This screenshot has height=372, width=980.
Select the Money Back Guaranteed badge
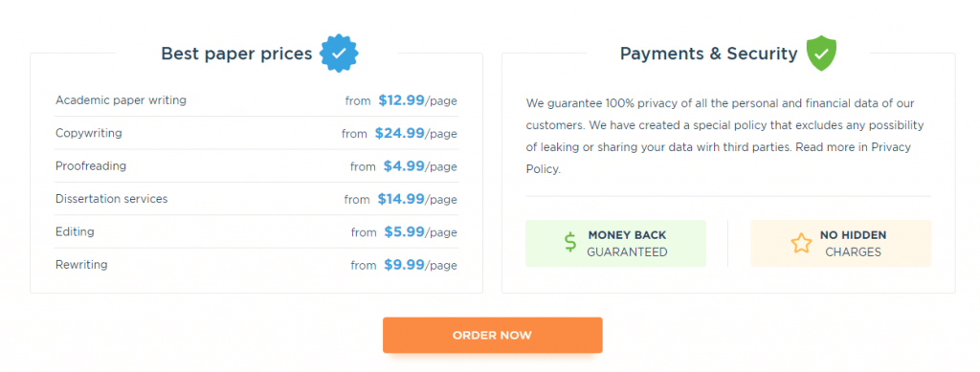pyautogui.click(x=615, y=244)
